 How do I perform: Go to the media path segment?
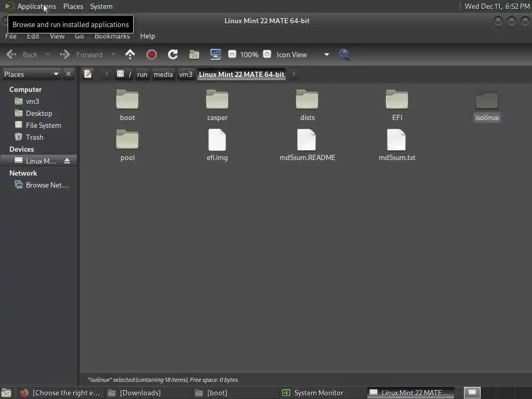pos(163,74)
